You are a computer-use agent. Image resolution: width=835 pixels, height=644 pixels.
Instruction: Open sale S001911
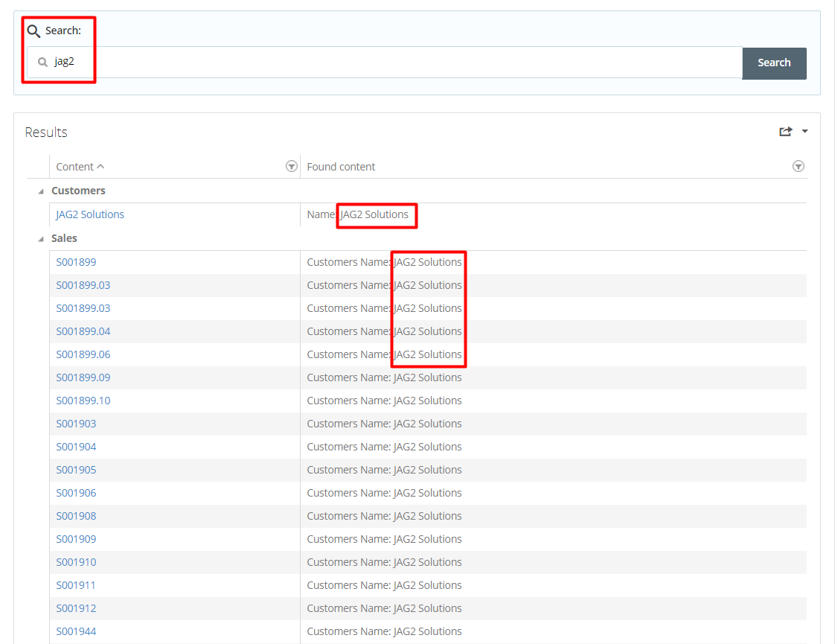[76, 585]
